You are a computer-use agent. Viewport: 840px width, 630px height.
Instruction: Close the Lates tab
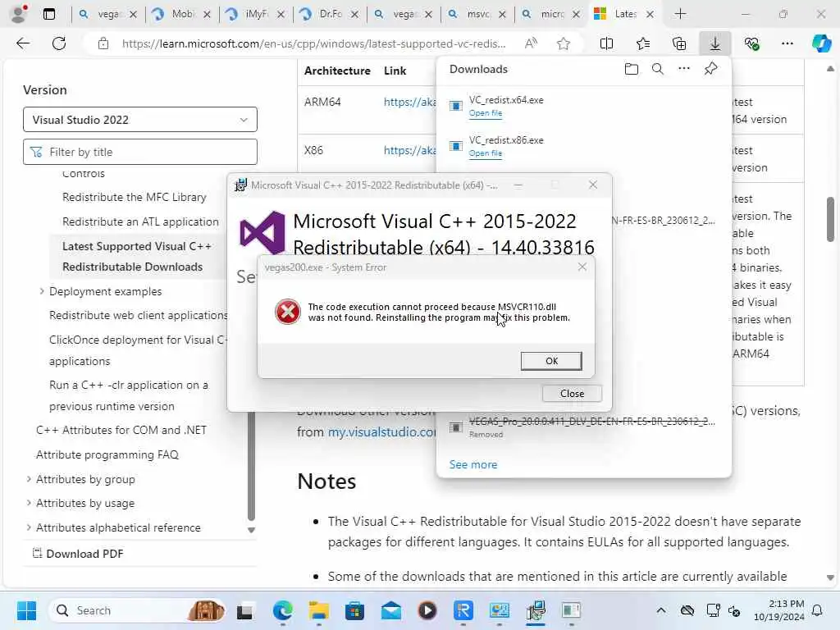tap(650, 15)
